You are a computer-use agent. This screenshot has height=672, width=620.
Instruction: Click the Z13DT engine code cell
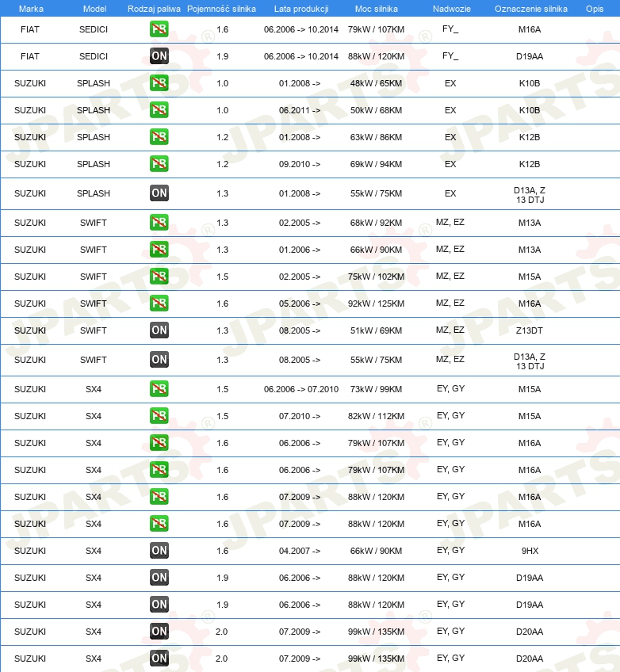530,331
